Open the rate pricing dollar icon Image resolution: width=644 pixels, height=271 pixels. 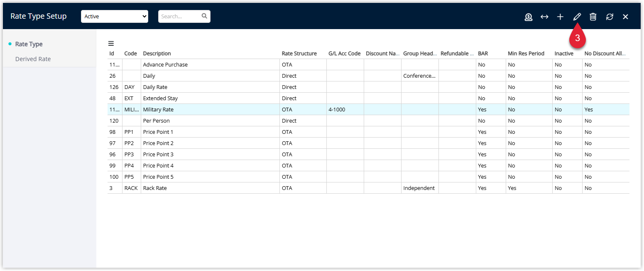(528, 17)
